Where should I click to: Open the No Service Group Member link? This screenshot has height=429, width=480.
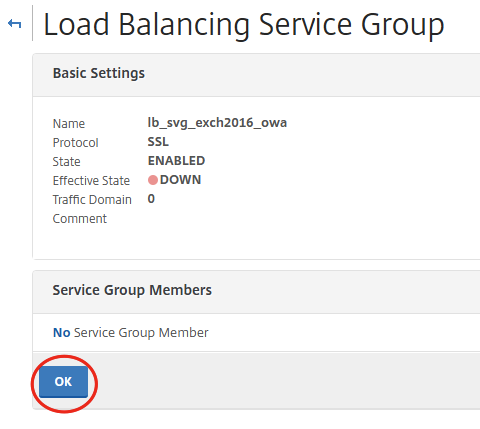[131, 333]
